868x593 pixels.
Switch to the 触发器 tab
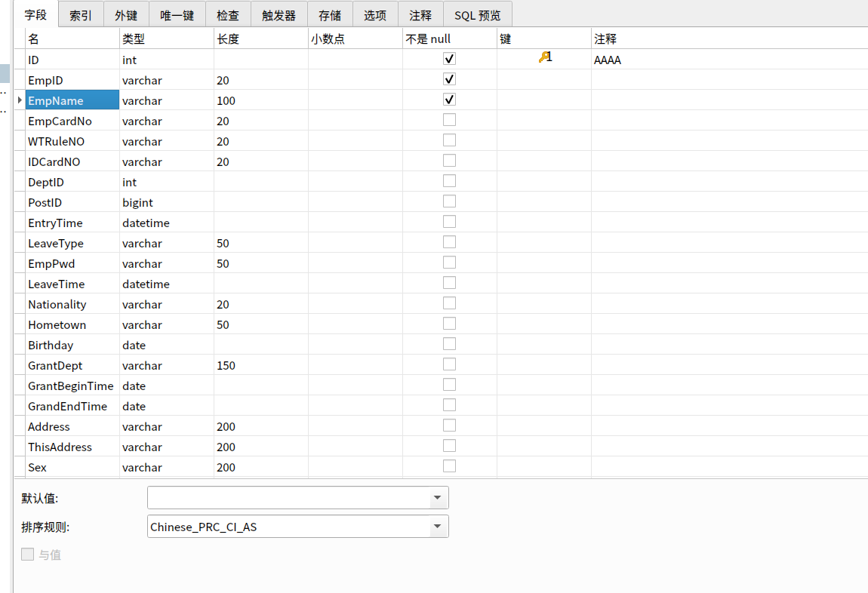tap(279, 16)
